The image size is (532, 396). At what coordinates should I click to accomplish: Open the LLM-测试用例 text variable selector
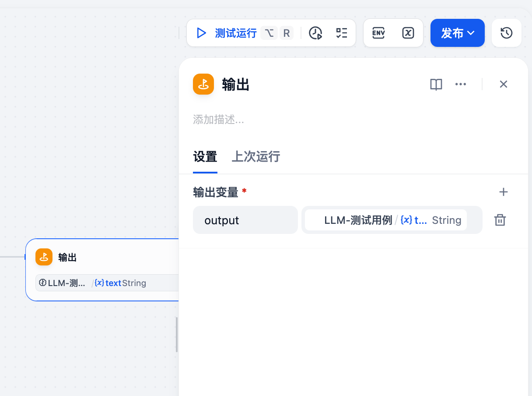coord(392,220)
